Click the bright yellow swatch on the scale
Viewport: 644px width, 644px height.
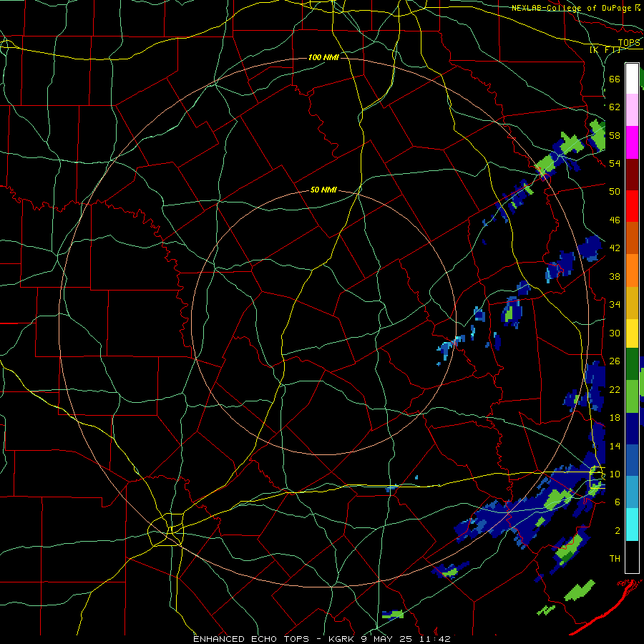pos(632,333)
